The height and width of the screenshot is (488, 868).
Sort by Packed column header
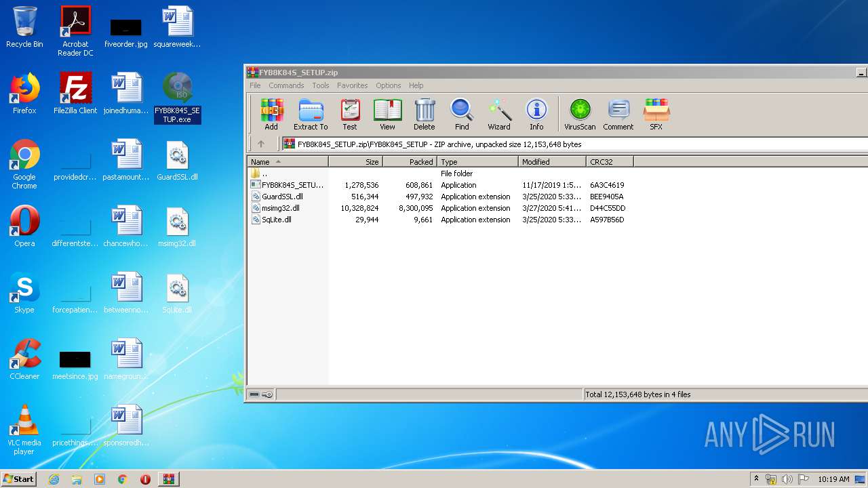click(x=410, y=161)
